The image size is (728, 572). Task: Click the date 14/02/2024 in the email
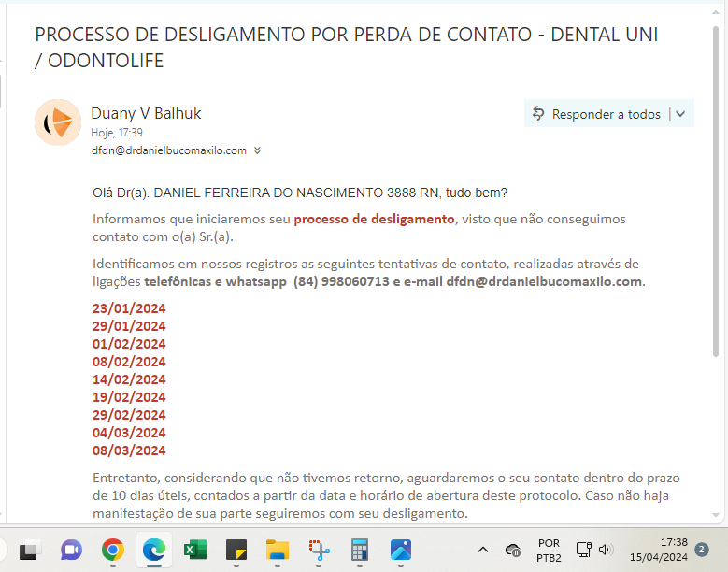point(129,379)
